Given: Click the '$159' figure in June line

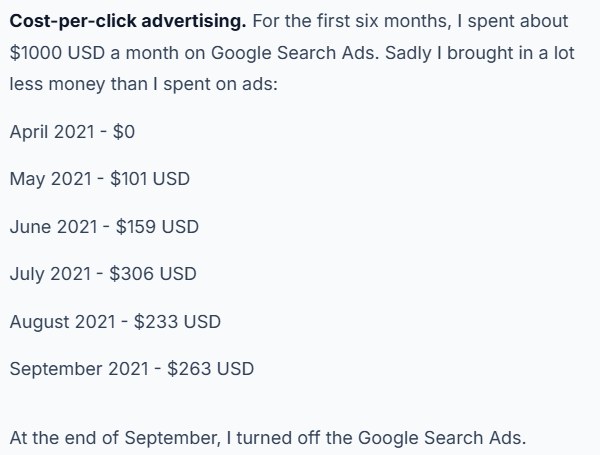Looking at the screenshot, I should [138, 227].
